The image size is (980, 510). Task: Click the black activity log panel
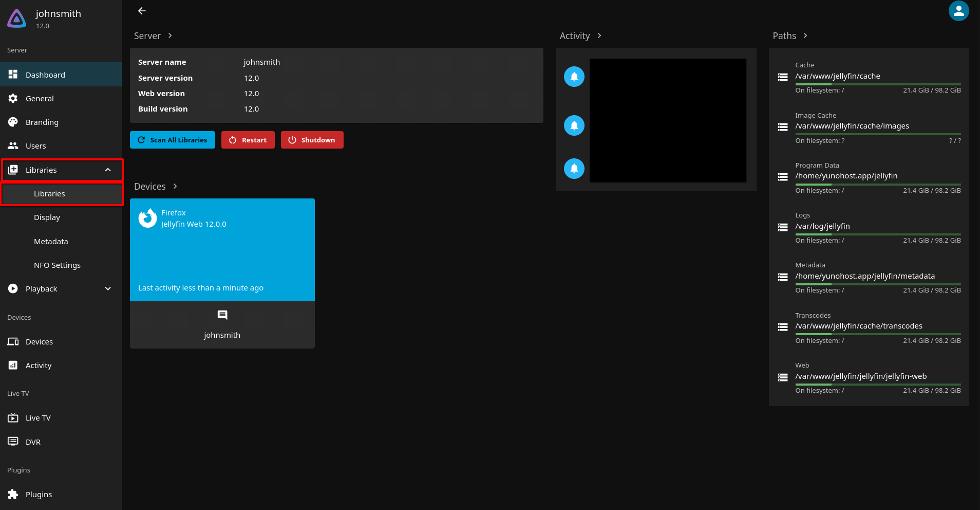pos(668,120)
